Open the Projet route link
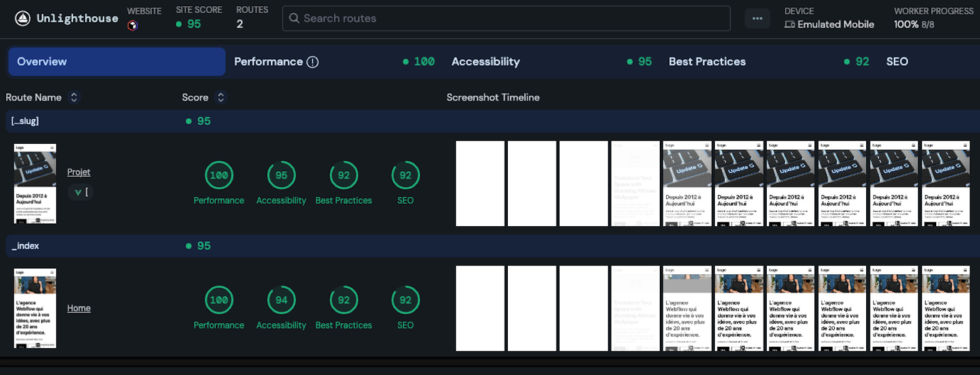This screenshot has width=980, height=375. click(79, 172)
